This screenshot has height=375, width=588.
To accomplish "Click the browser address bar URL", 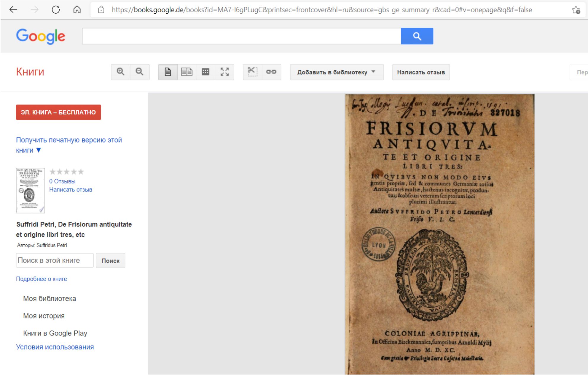I will (322, 10).
